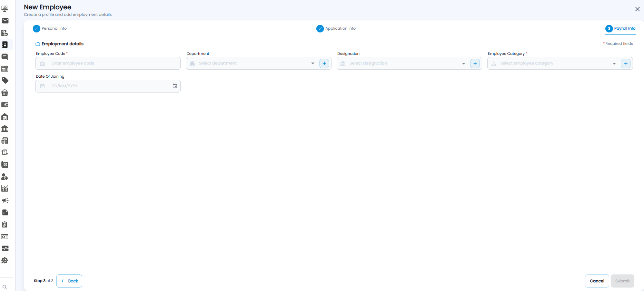Open the price tag icon in sidebar

5,81
